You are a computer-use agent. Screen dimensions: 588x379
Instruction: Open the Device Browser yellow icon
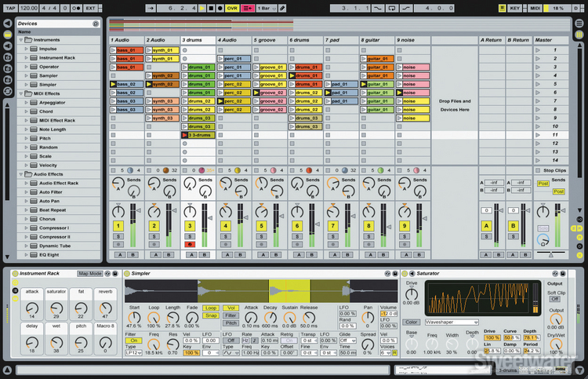(8, 35)
